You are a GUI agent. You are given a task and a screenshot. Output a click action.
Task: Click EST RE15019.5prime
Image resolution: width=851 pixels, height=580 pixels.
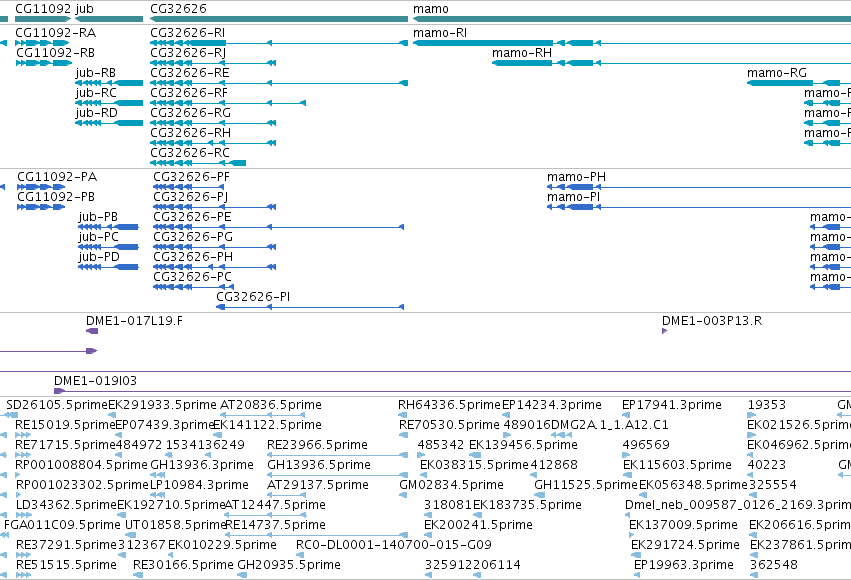coord(65,425)
